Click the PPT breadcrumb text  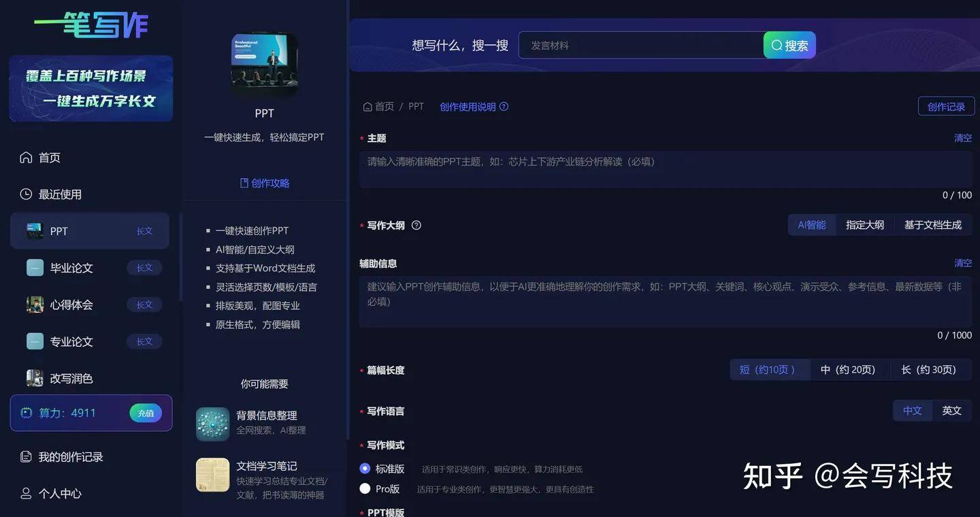pos(416,107)
